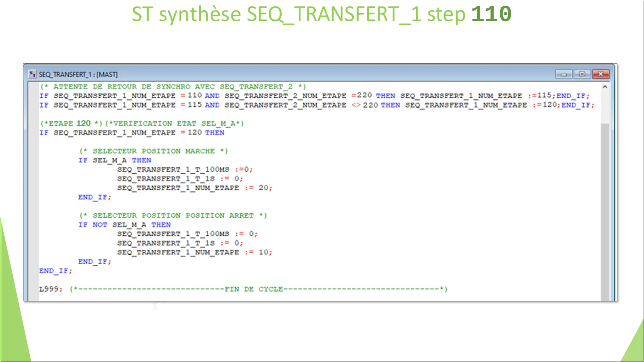Click the final END_IF statement
Image resolution: width=644 pixels, height=362 pixels.
click(55, 270)
